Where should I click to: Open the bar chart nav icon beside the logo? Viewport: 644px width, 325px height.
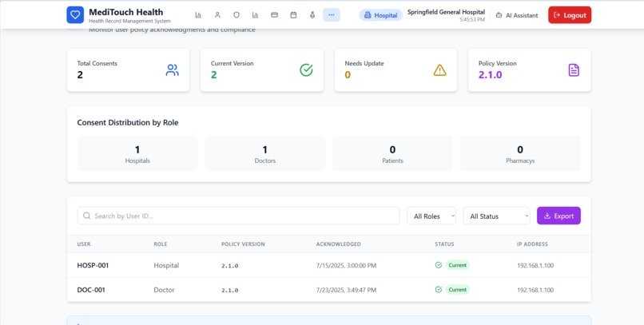[198, 14]
